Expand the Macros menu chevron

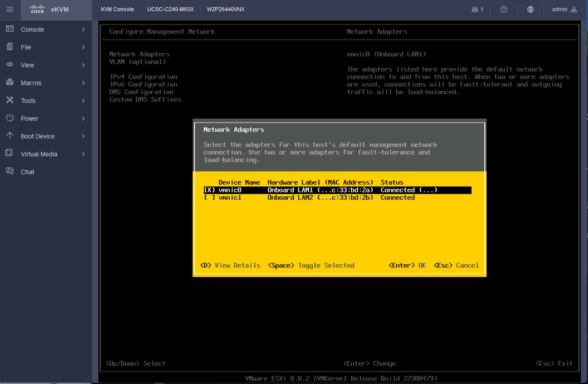point(83,83)
